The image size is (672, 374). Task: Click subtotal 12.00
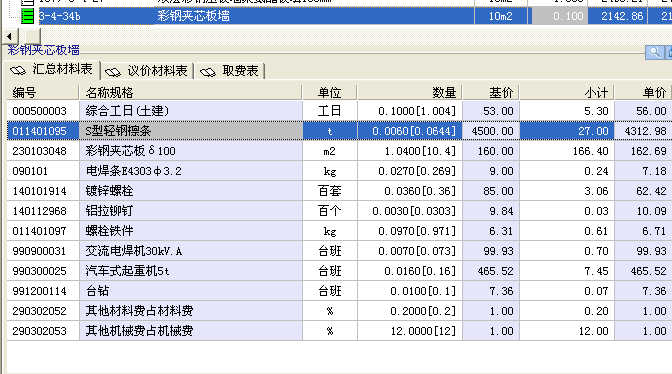pos(567,331)
